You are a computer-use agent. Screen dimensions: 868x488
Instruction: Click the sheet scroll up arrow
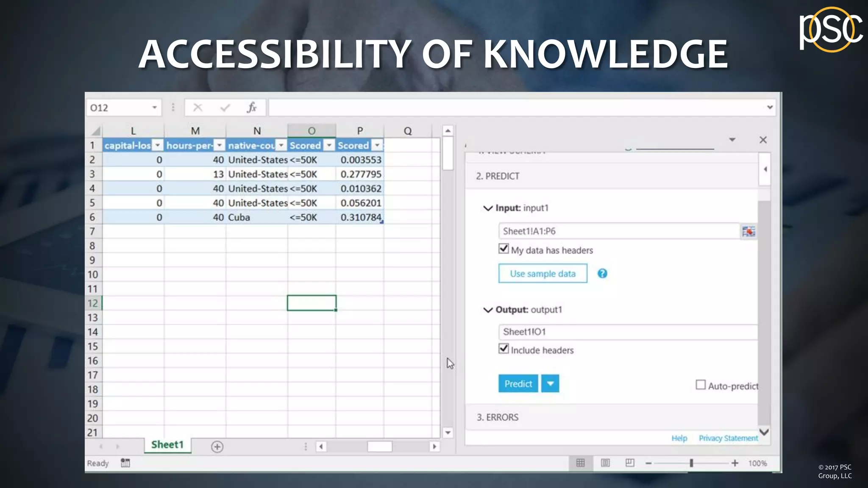tap(448, 130)
